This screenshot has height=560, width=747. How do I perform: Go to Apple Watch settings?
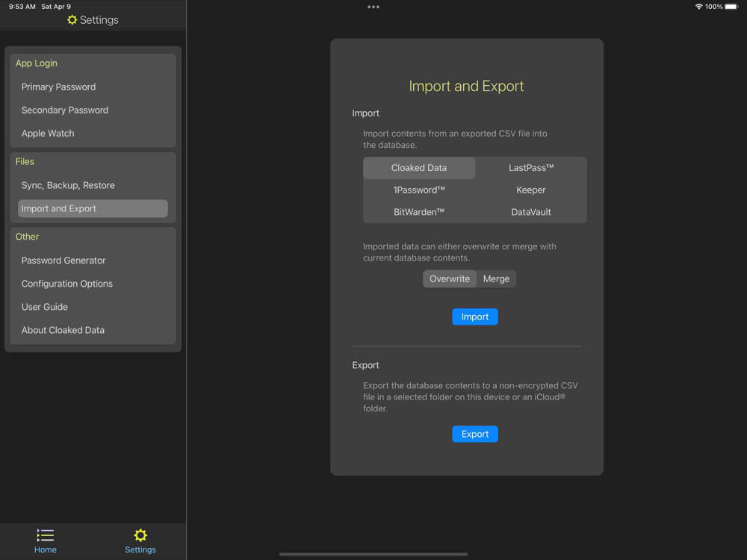click(93, 134)
